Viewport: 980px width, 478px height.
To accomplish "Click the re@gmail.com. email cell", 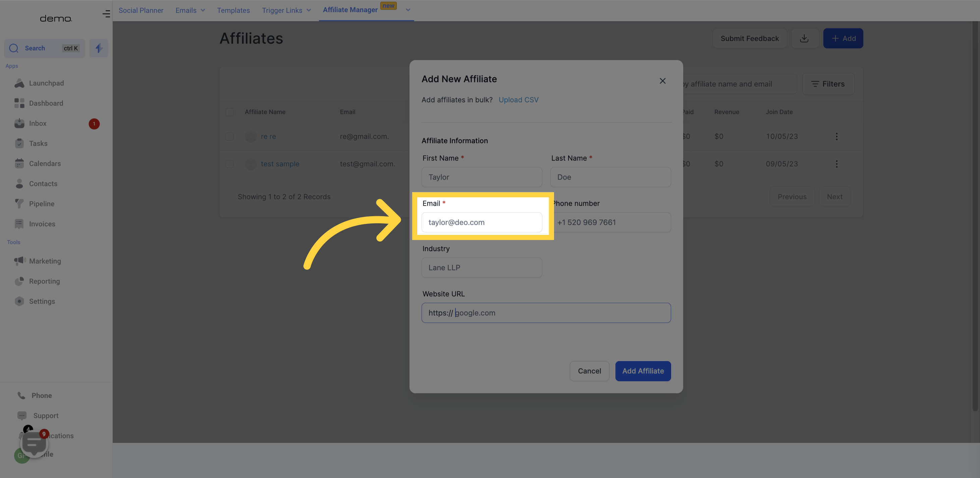I will click(x=364, y=136).
